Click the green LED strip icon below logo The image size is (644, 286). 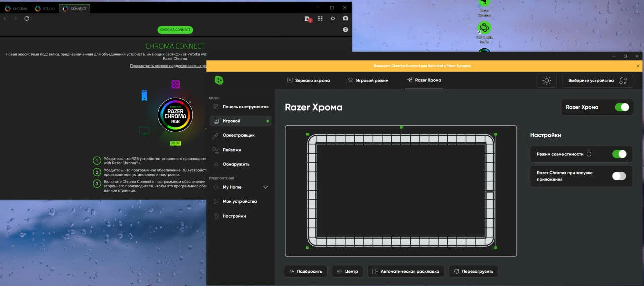point(175,144)
